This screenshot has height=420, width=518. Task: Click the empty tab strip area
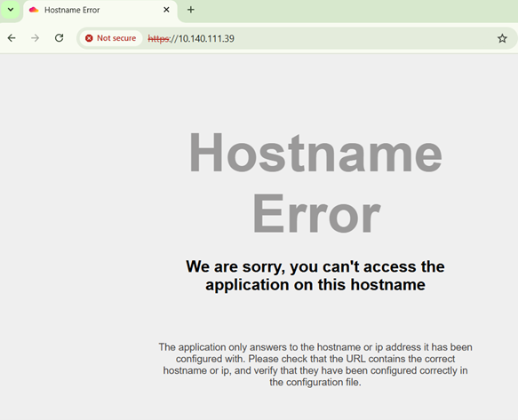(357, 10)
